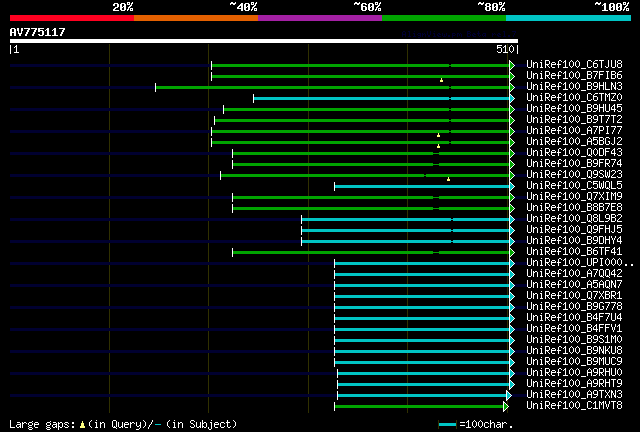Select the UniRef100_B9S1M0 label
640x432 pixels.
(574, 340)
